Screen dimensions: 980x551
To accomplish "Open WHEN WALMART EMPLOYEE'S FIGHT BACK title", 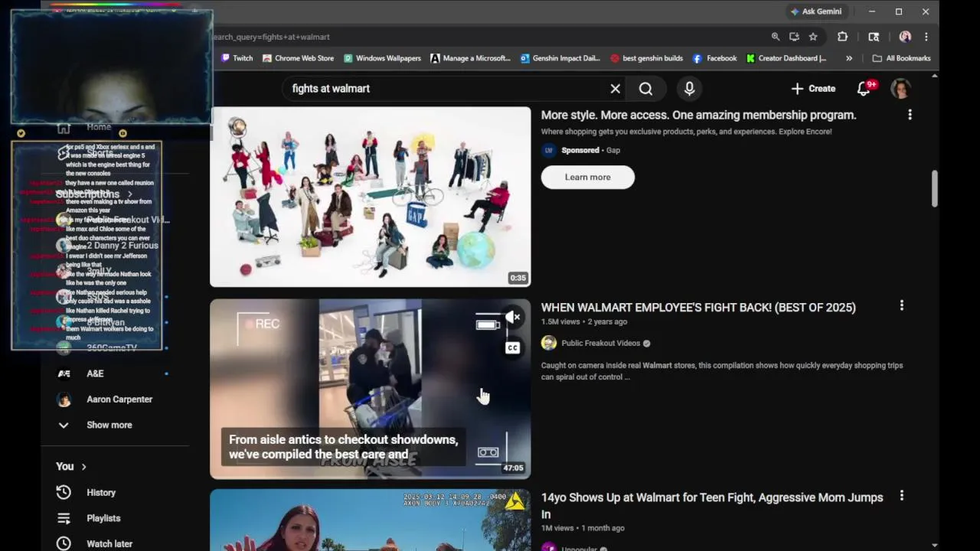I will pyautogui.click(x=698, y=308).
